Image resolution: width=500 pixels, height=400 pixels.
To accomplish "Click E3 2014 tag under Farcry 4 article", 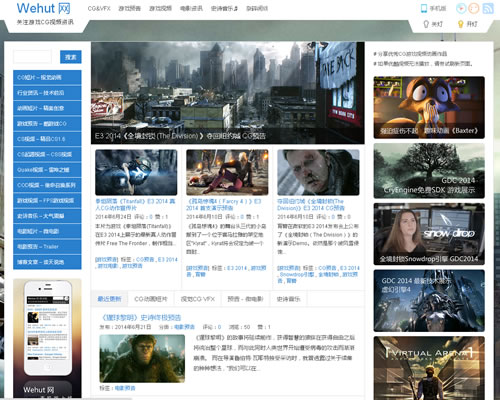I will point(237,268).
